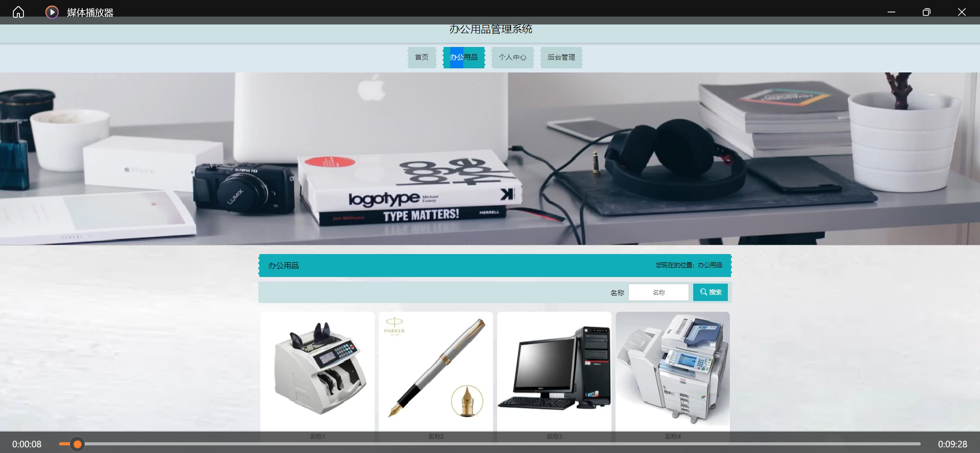Focus the 名称 search input field
The width and height of the screenshot is (980, 453).
click(x=658, y=292)
